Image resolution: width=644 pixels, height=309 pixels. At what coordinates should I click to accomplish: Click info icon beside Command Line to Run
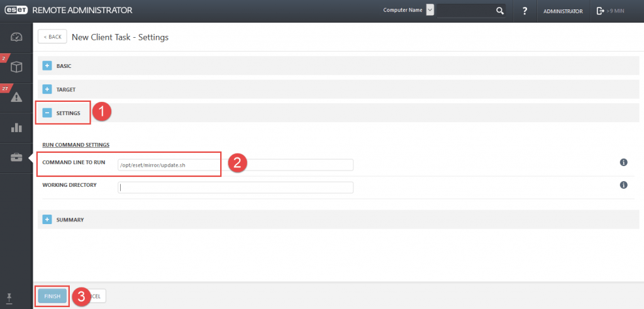point(624,162)
